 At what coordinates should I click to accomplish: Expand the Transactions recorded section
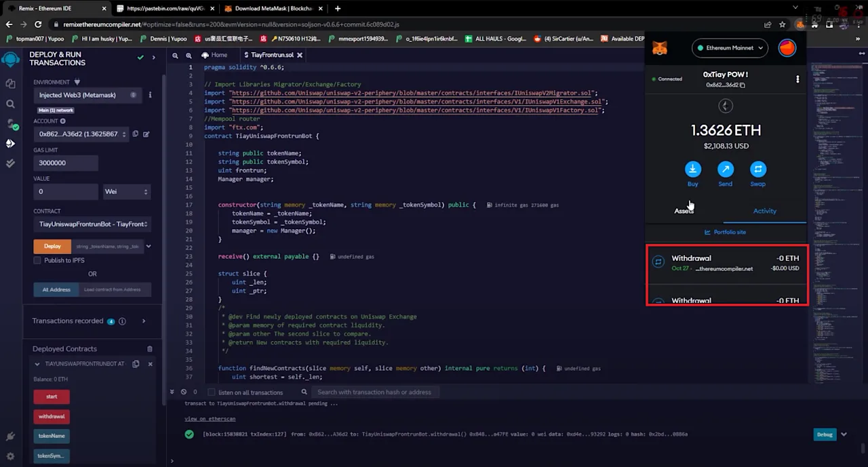coord(144,321)
